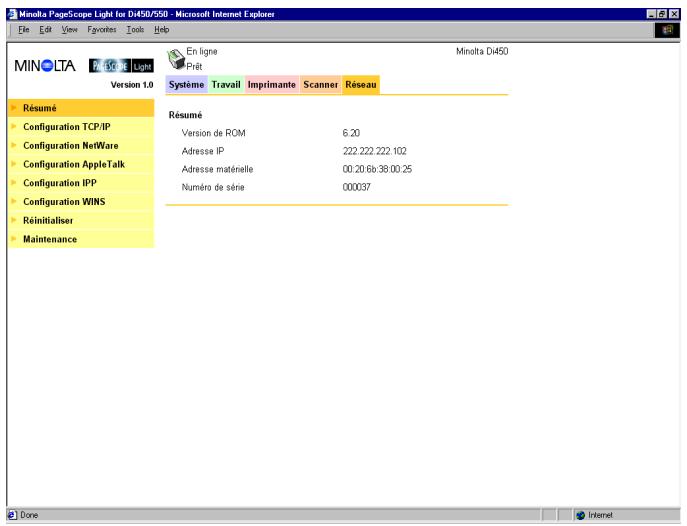Click the Minolta Di450 device name
Viewport: 687px width, 526px height.
tap(482, 51)
